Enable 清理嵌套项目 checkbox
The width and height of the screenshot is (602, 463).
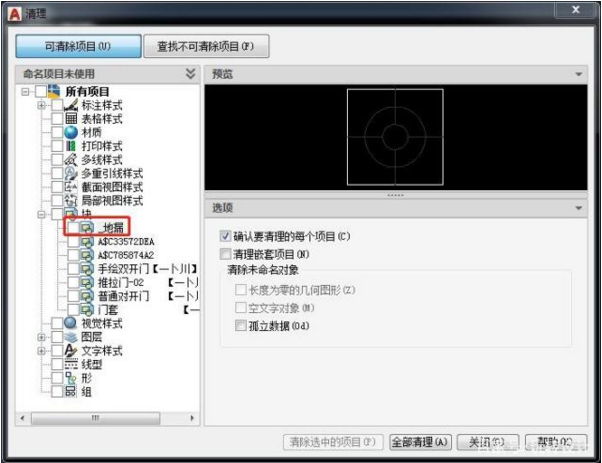225,254
